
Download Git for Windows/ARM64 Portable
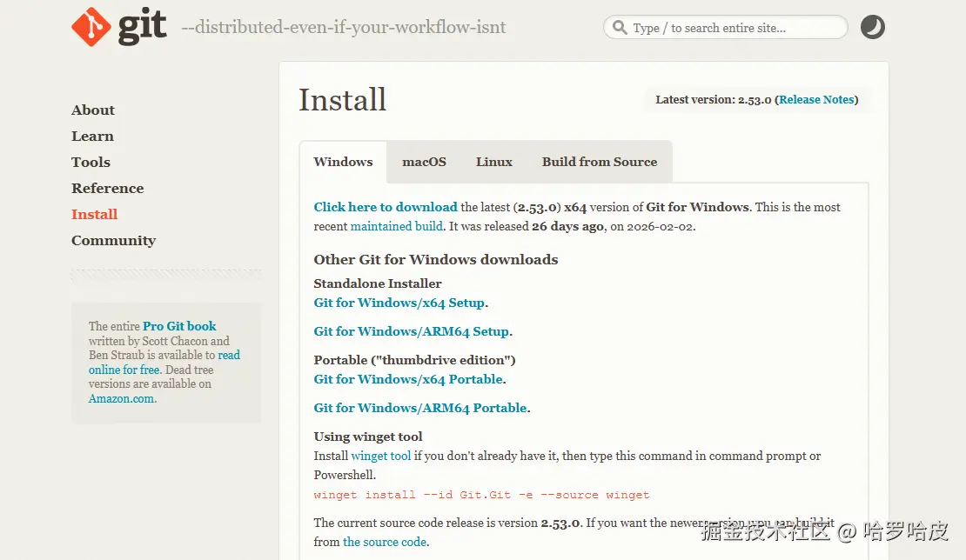coord(421,408)
